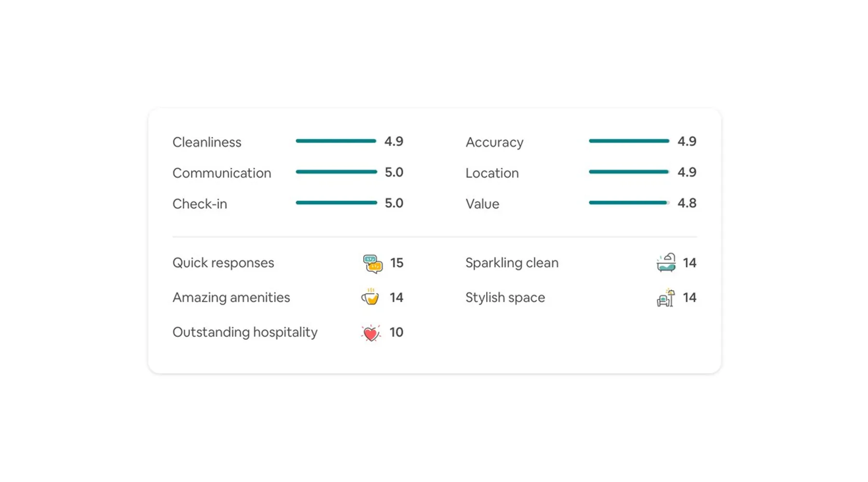
Task: Select the Sparkling clean label
Action: click(x=512, y=263)
